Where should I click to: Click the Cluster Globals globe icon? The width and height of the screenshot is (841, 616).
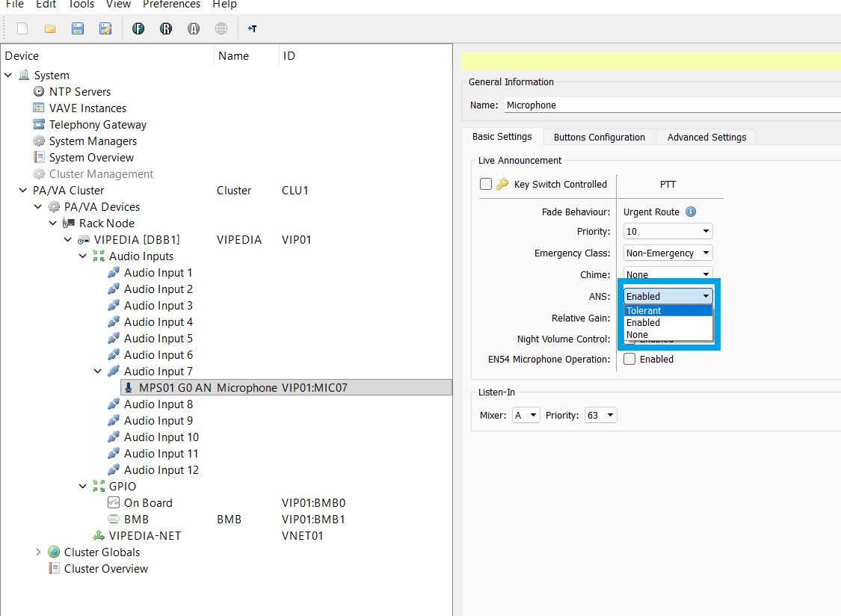[54, 552]
